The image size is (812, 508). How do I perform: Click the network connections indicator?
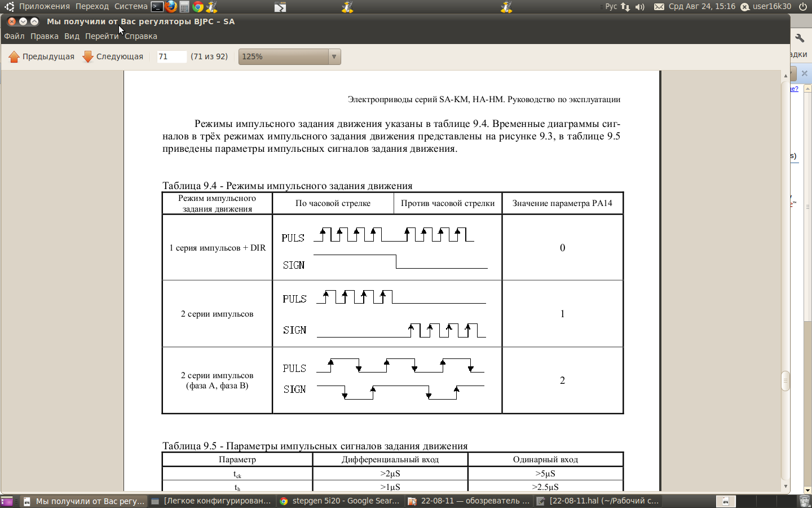[x=625, y=7]
